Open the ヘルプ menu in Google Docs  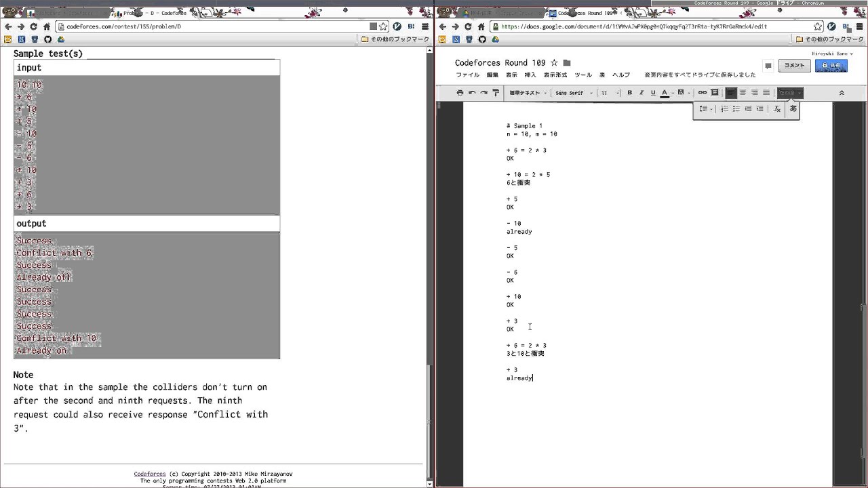(621, 75)
